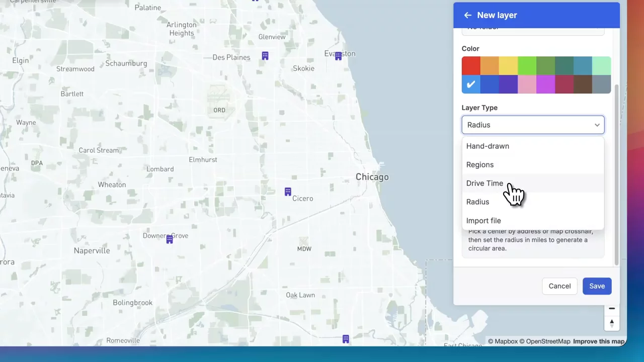The height and width of the screenshot is (362, 644).
Task: Pick the maroon color swatch
Action: point(564,84)
